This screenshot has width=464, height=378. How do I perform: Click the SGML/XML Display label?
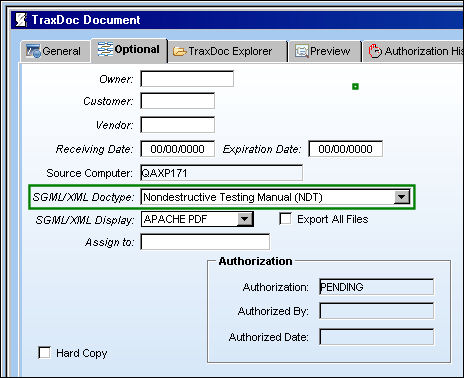[x=85, y=220]
